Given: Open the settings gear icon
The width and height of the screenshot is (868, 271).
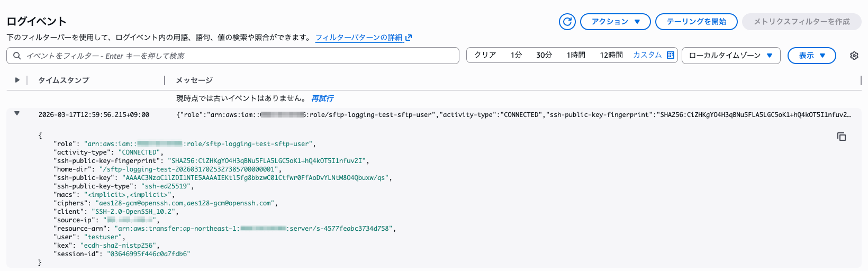Looking at the screenshot, I should tap(854, 56).
